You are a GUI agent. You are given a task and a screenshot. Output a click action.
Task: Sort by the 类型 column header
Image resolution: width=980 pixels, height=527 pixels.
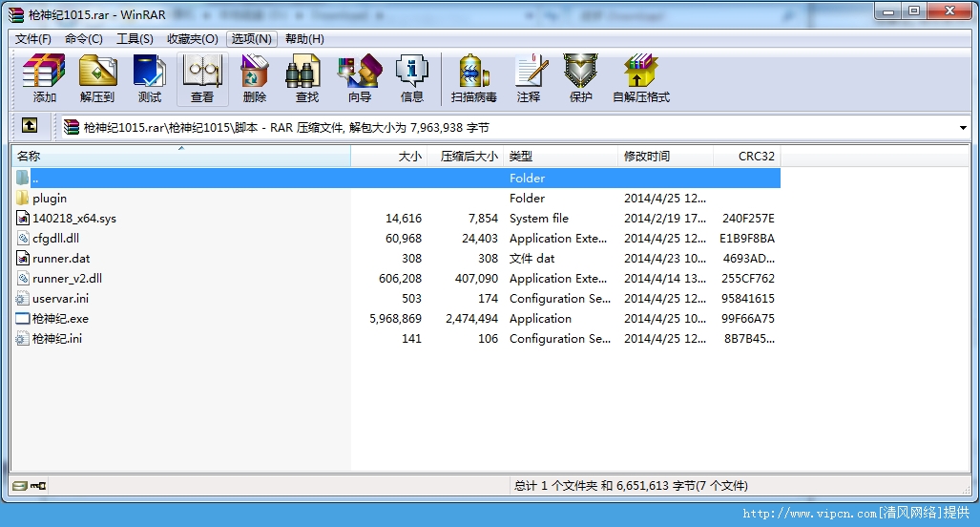(561, 157)
